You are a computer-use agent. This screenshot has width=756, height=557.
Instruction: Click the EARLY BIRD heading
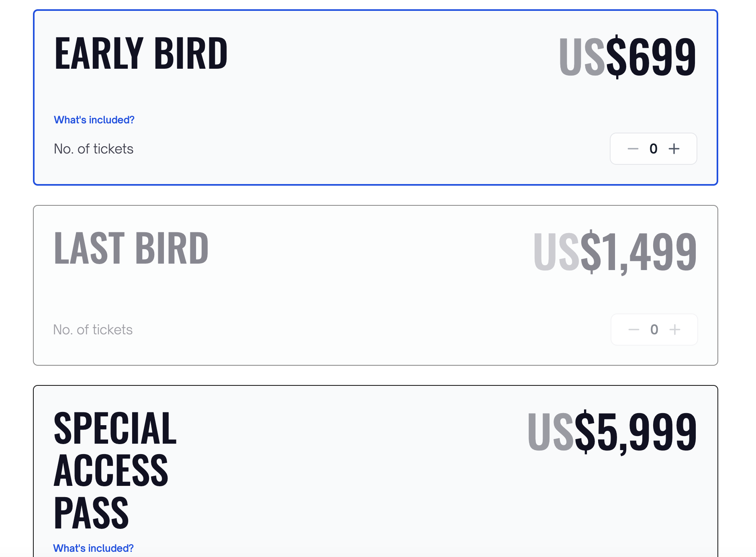point(141,53)
